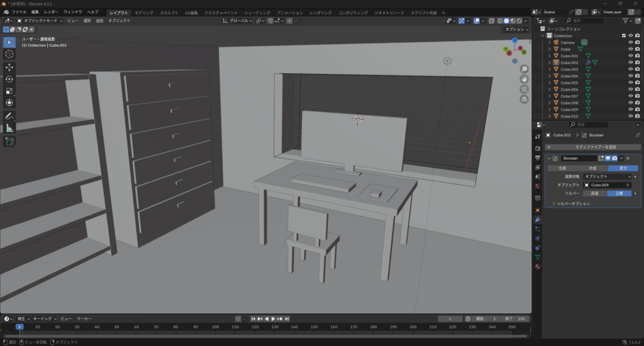Screen dimensions: 644x346
Task: Hide Cube.005 using its eye icon
Action: (x=630, y=82)
